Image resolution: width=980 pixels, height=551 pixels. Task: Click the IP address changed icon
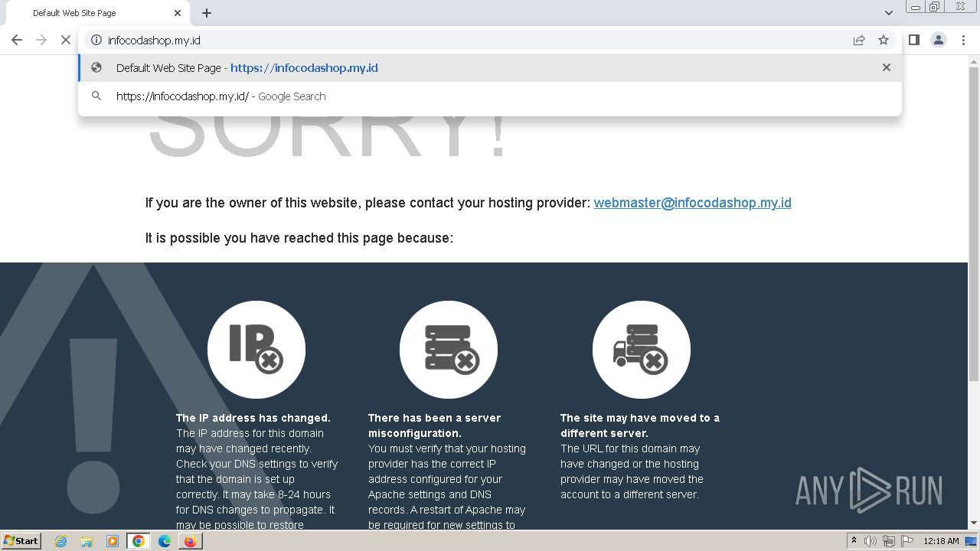[256, 350]
